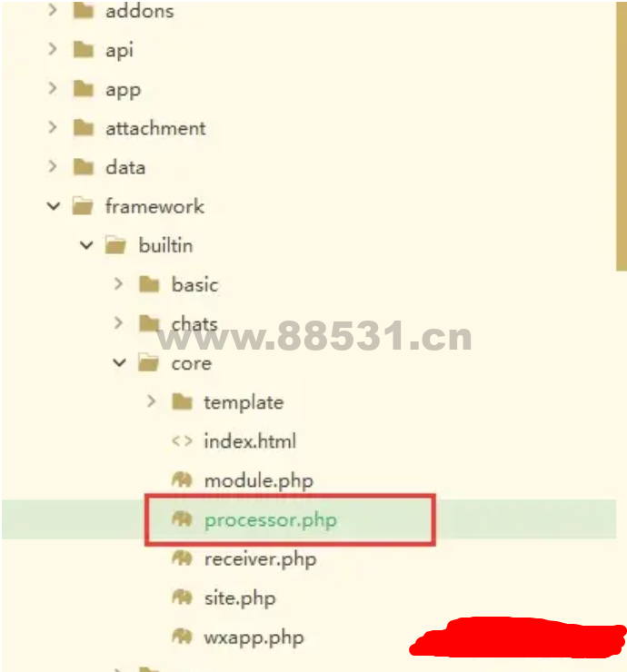Collapse the core folder arrow
The width and height of the screenshot is (627, 672).
coord(119,363)
